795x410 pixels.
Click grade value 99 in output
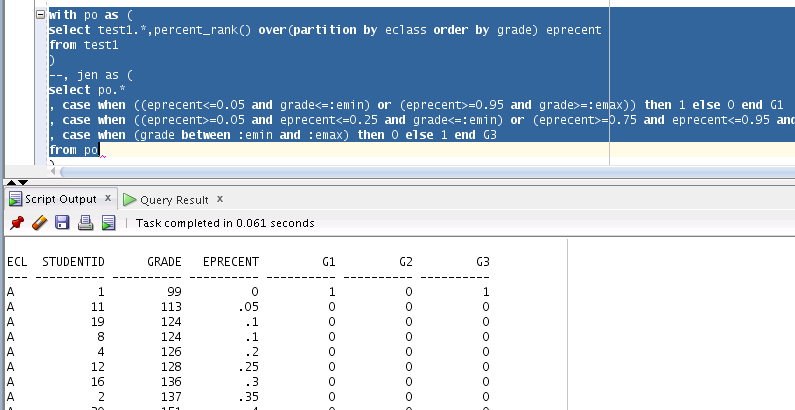pos(174,292)
